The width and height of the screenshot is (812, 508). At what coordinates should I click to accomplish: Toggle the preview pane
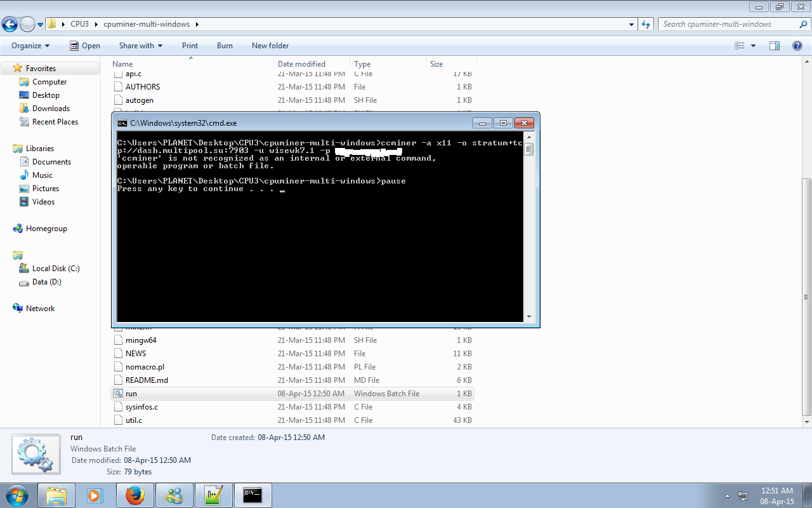click(774, 46)
